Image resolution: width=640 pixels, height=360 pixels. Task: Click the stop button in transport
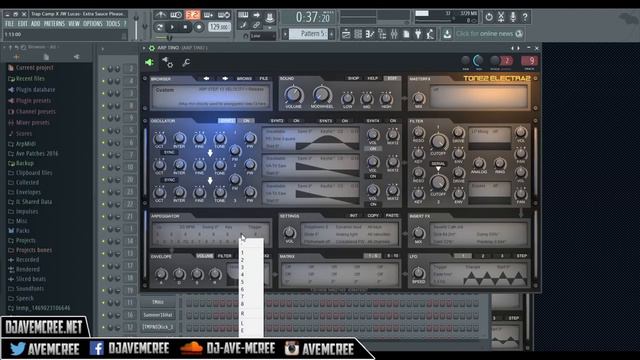click(x=185, y=27)
